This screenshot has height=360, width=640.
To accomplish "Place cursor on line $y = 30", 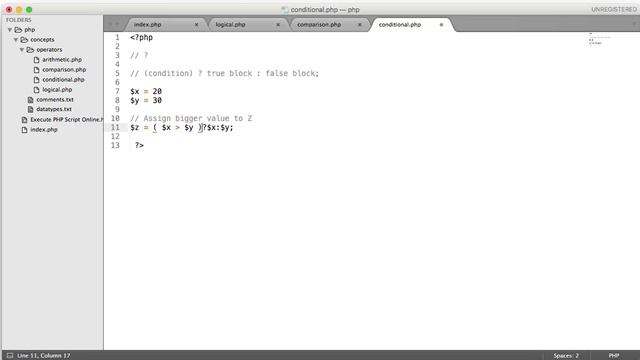I will tap(146, 100).
